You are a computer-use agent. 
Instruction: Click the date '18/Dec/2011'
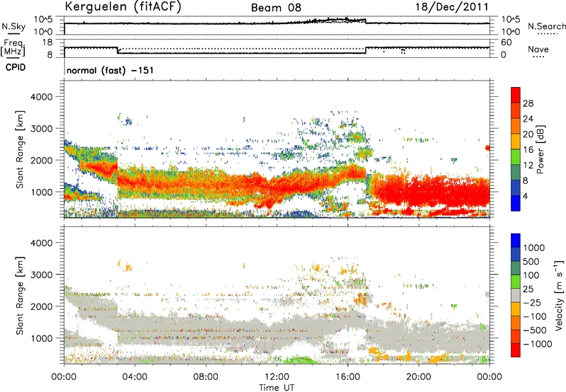point(452,7)
